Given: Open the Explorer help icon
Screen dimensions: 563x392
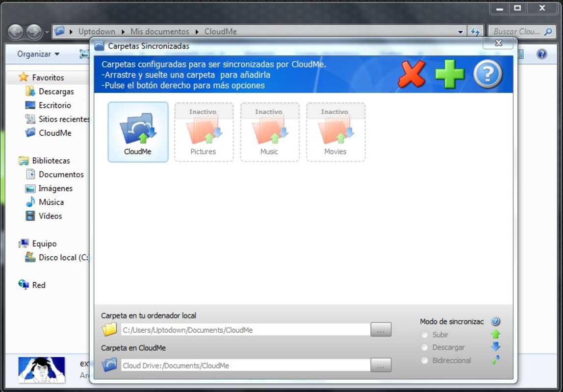Looking at the screenshot, I should click(x=541, y=54).
